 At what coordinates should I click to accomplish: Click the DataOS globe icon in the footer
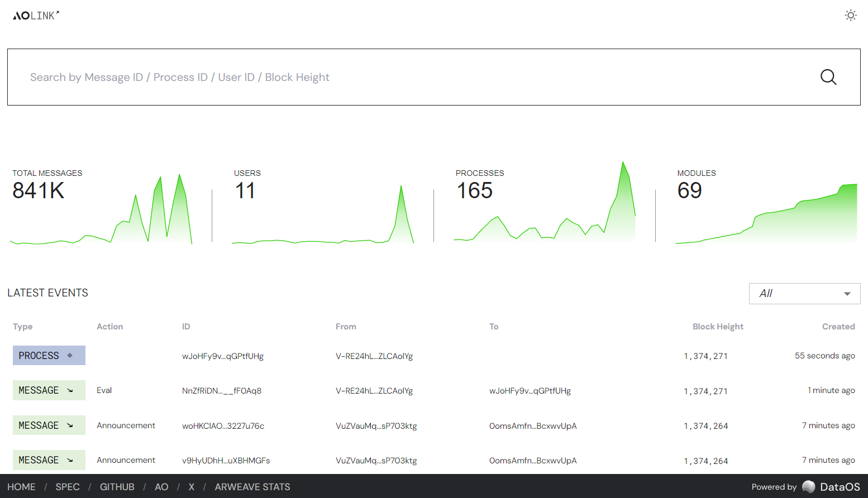click(x=809, y=487)
